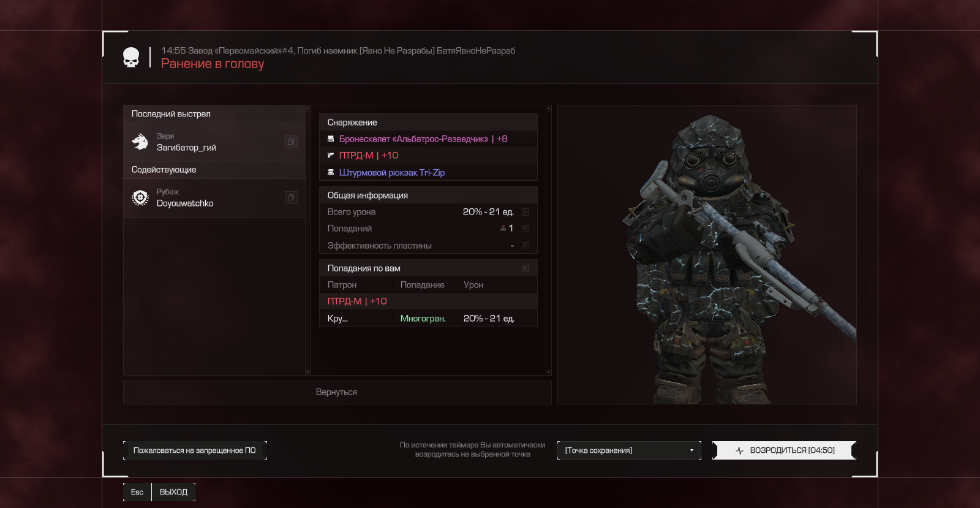Click scroll up arrow of equipment panel
This screenshot has width=980, height=508.
548,108
